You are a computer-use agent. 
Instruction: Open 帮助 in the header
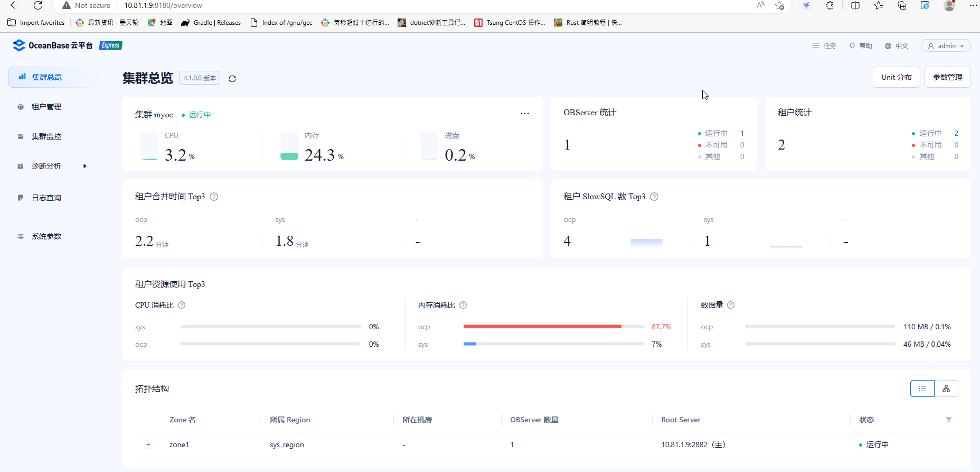click(x=861, y=46)
